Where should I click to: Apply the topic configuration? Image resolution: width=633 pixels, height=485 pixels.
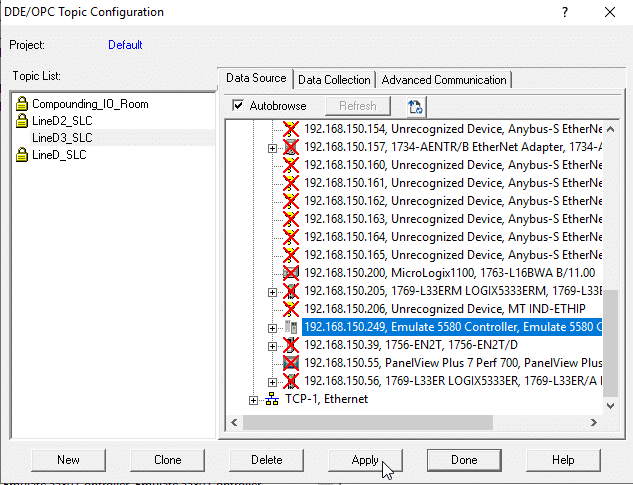(365, 460)
